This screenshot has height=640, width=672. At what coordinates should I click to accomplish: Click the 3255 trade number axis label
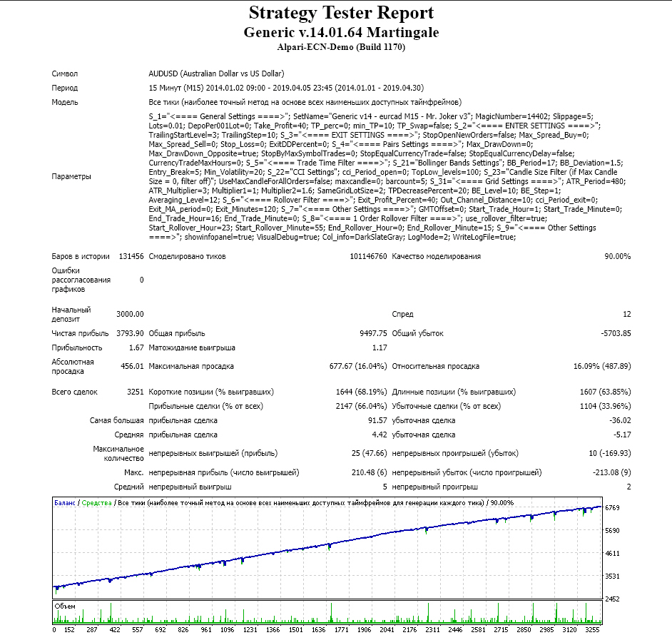click(x=592, y=630)
